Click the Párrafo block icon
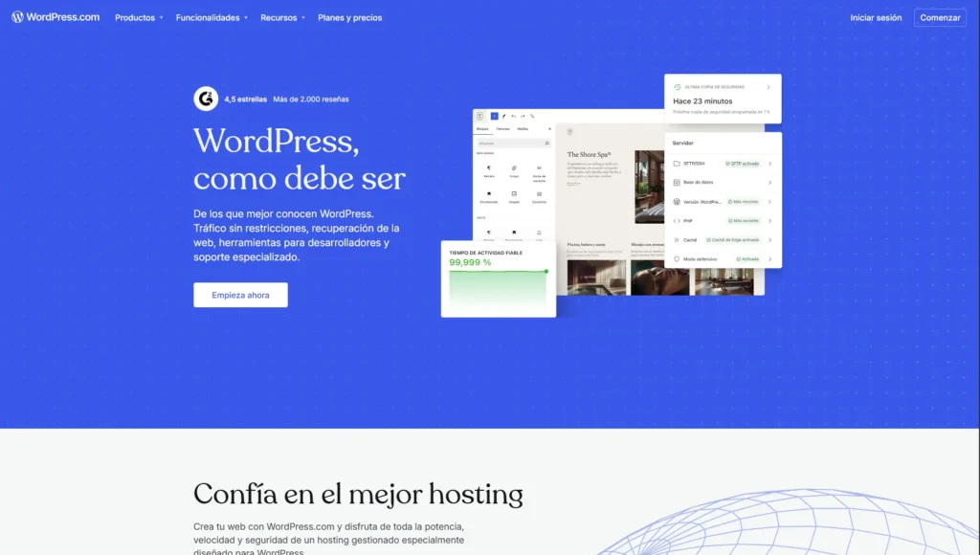Image resolution: width=980 pixels, height=555 pixels. (489, 168)
